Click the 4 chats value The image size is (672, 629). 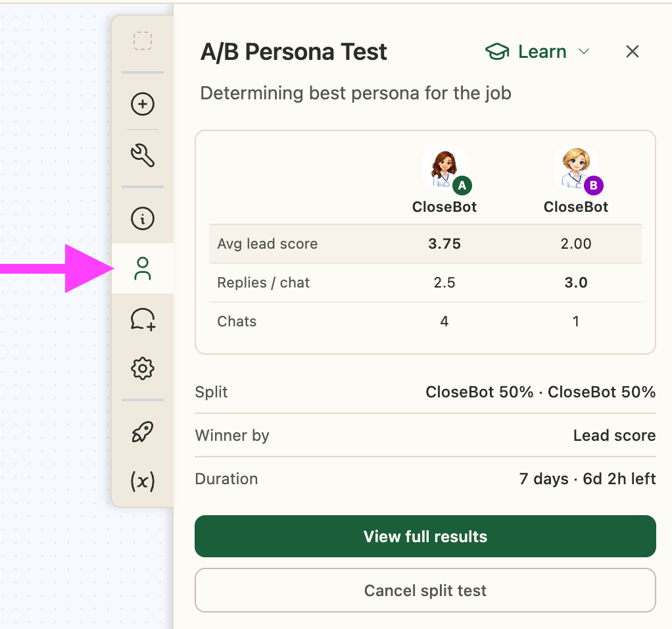pos(444,321)
